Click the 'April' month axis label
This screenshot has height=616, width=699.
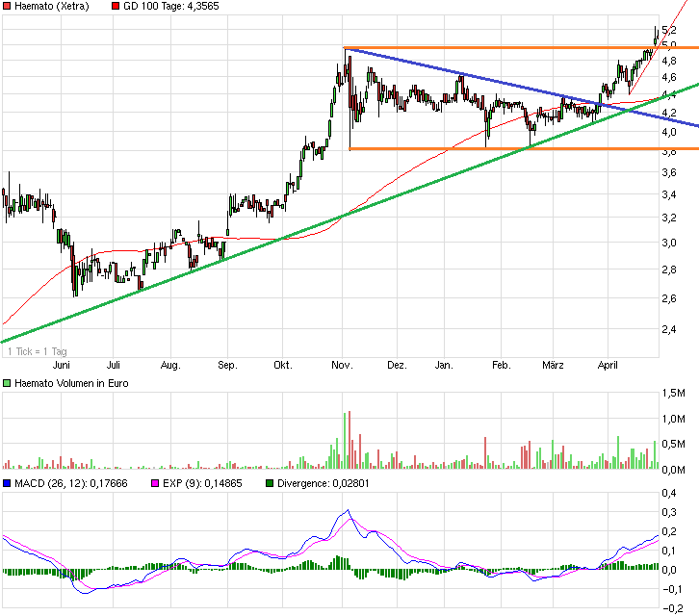point(608,366)
